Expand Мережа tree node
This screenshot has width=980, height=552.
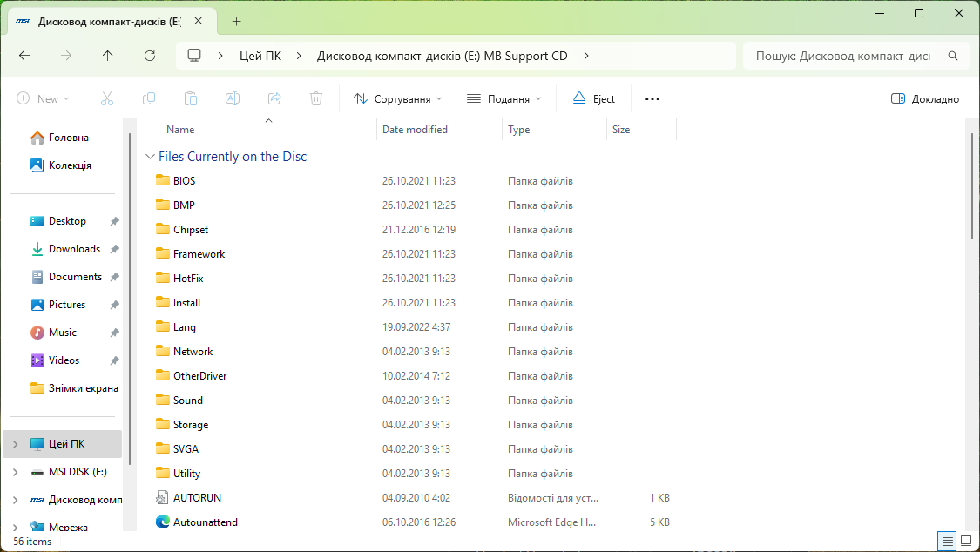(16, 527)
